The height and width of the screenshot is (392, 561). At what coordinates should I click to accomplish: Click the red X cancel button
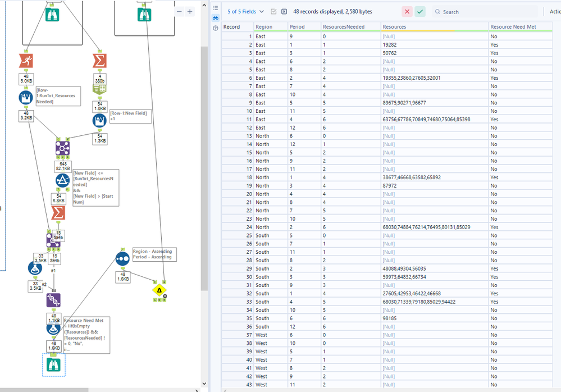(407, 11)
